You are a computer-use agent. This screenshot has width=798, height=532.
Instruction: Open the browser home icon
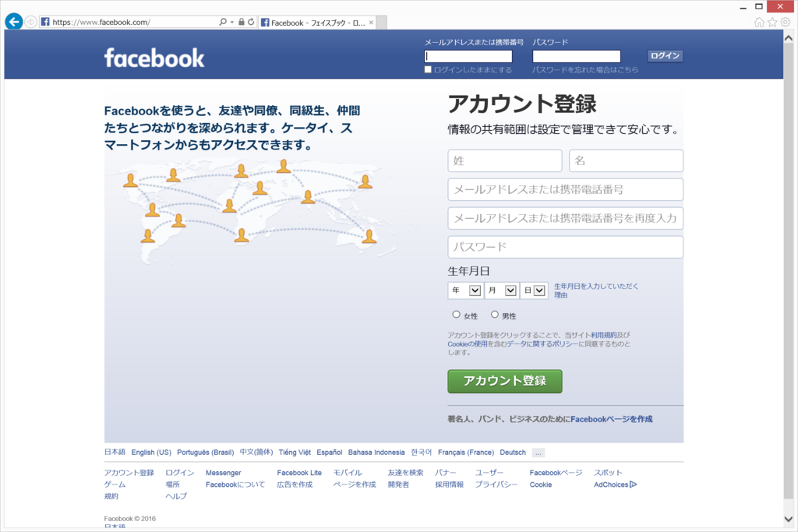point(759,22)
